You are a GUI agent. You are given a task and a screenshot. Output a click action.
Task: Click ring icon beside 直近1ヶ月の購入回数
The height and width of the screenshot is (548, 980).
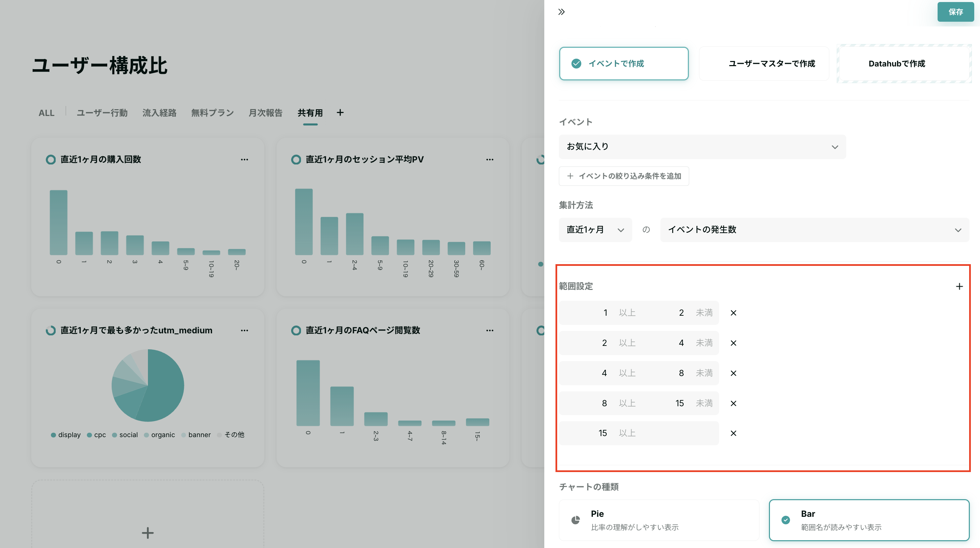51,160
